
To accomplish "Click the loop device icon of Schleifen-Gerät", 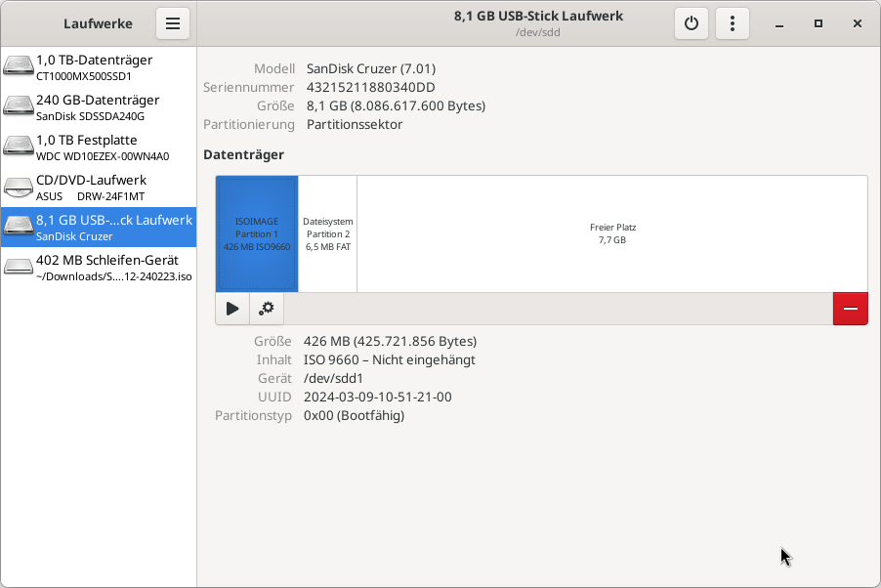I will pyautogui.click(x=18, y=266).
